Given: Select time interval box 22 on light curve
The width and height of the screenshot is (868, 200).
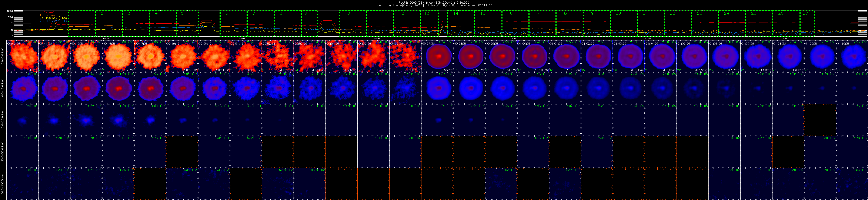Looking at the screenshot, I should [x=678, y=23].
